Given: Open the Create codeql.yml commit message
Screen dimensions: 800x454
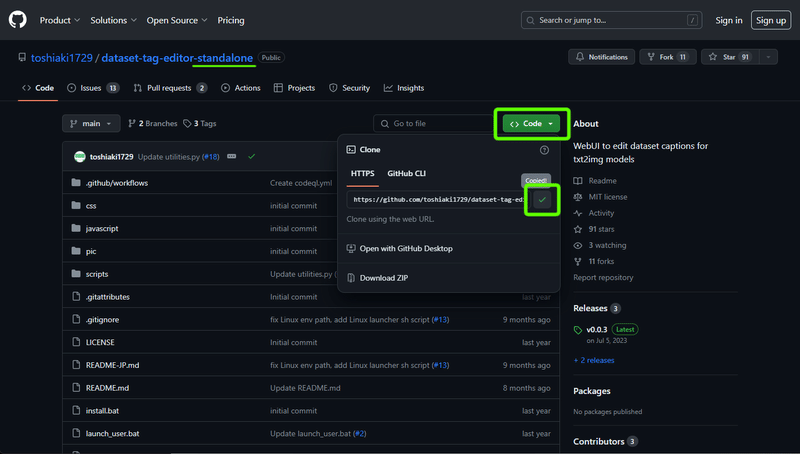Looking at the screenshot, I should pos(301,183).
